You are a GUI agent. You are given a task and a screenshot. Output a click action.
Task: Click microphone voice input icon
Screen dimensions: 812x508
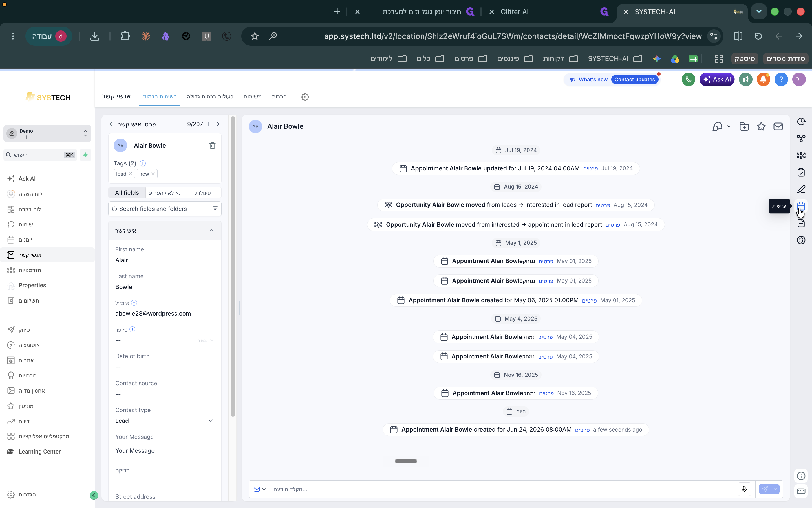744,489
